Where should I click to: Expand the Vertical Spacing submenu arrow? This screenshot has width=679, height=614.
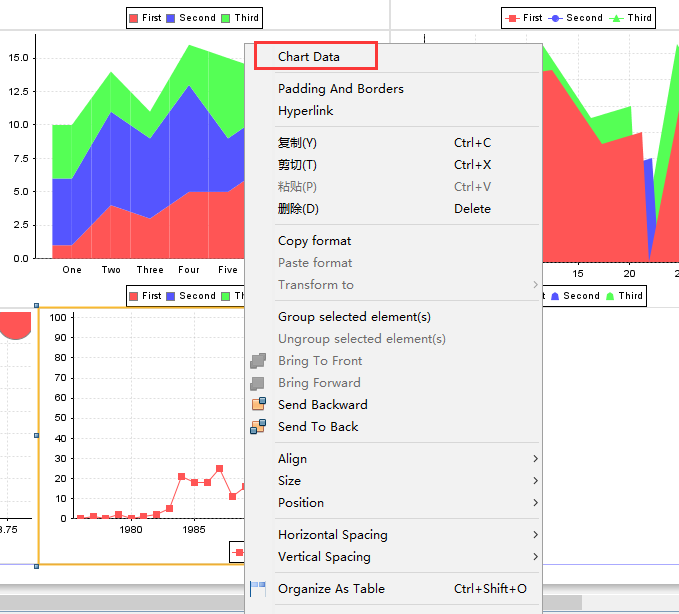[535, 557]
